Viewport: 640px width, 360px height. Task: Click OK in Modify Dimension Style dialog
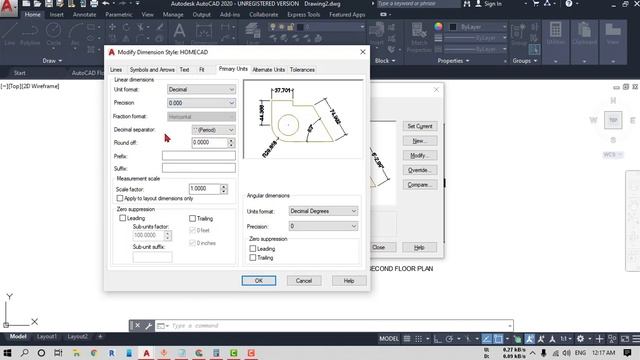pos(259,281)
